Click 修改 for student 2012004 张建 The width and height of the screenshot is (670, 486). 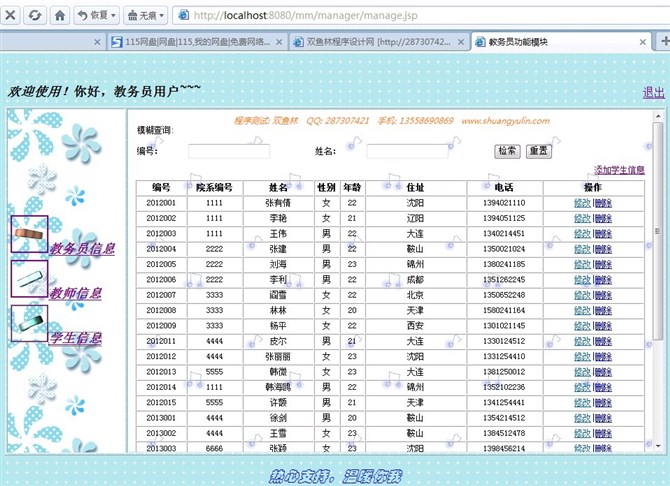tap(582, 249)
